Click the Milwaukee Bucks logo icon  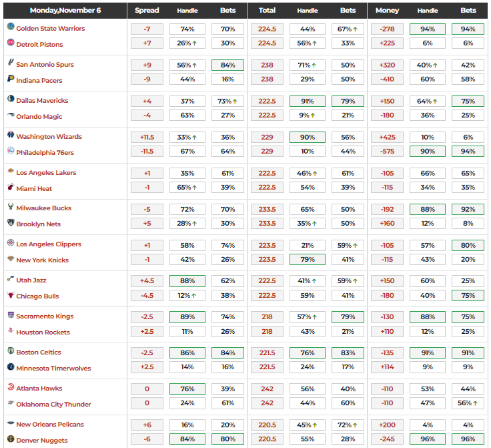coord(11,206)
